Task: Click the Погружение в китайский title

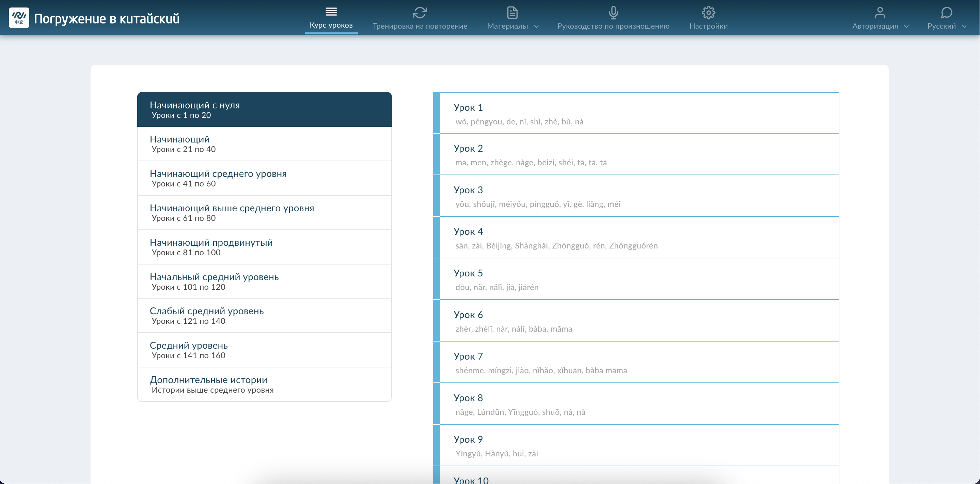Action: pyautogui.click(x=107, y=18)
